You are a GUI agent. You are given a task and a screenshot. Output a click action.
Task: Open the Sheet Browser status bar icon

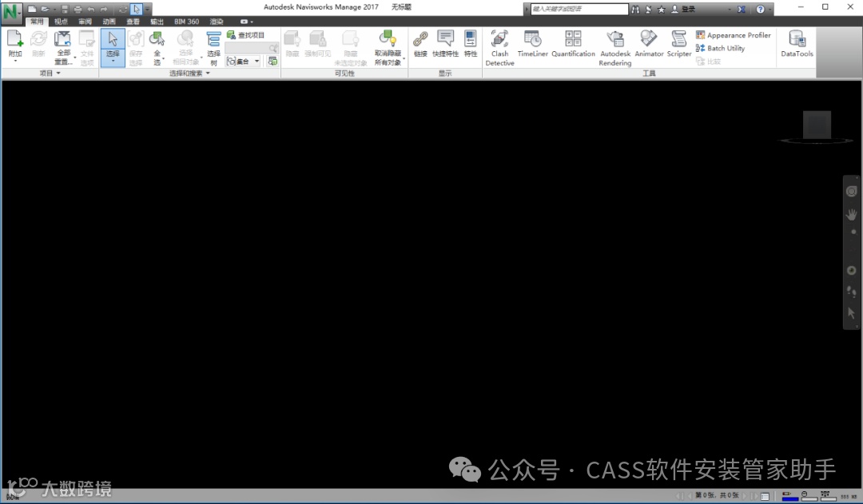[765, 496]
